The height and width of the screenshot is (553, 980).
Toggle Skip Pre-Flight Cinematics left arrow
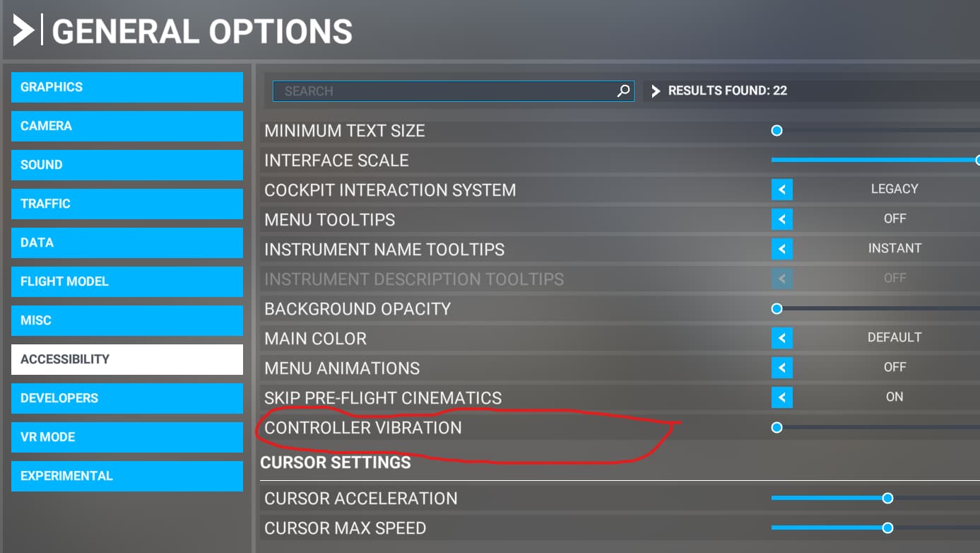pyautogui.click(x=782, y=397)
